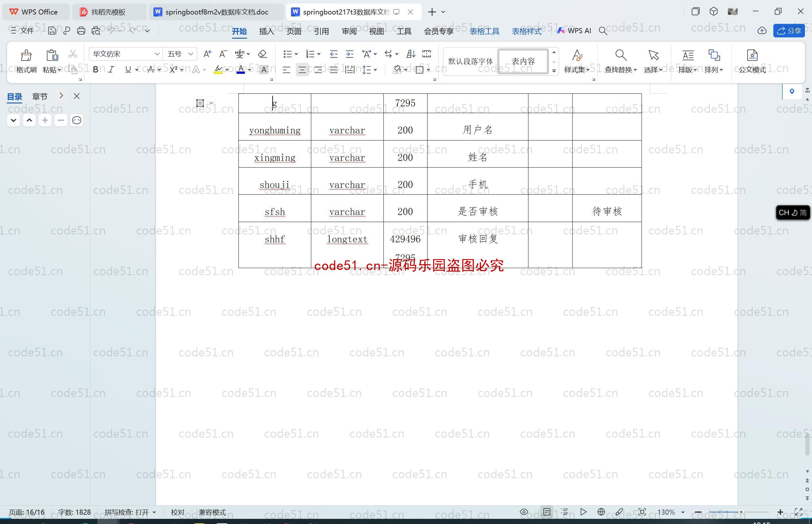The width and height of the screenshot is (812, 524).
Task: Click the location pin icon on right edge
Action: (x=792, y=91)
